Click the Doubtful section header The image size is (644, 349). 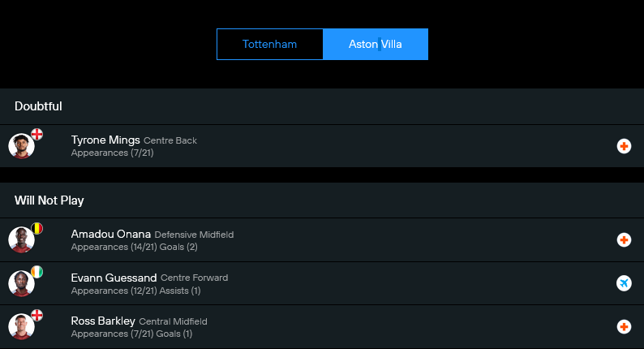(x=38, y=106)
